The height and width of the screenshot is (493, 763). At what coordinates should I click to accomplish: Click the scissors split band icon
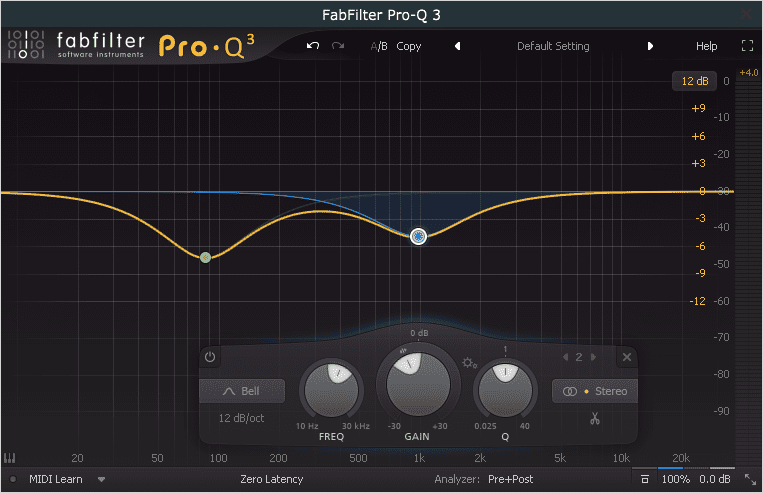(x=594, y=419)
